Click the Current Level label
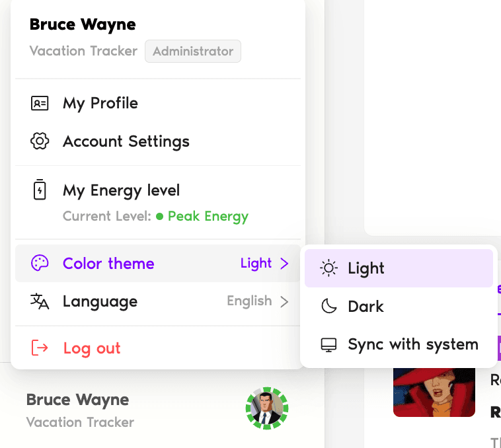501x448 pixels. coord(106,216)
